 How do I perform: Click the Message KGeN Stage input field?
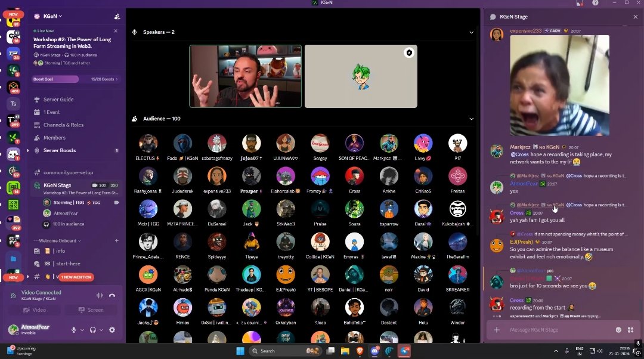click(561, 330)
